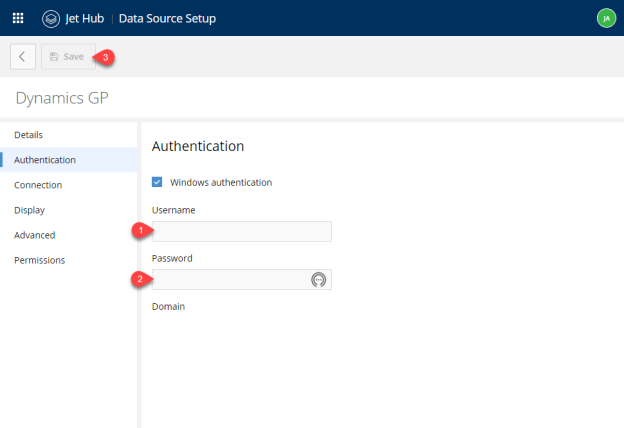Viewport: 624px width, 428px height.
Task: Select the Authentication section
Action: [68, 160]
